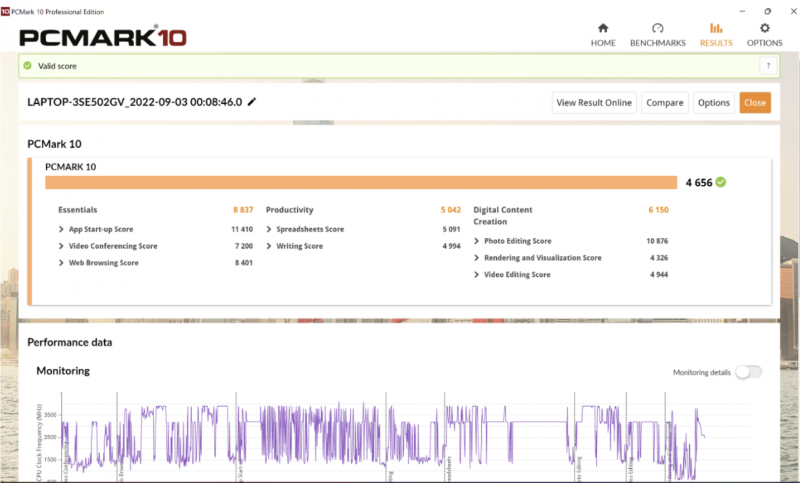This screenshot has height=483, width=800.
Task: Click the App Start-up value 11 410
Action: (242, 229)
